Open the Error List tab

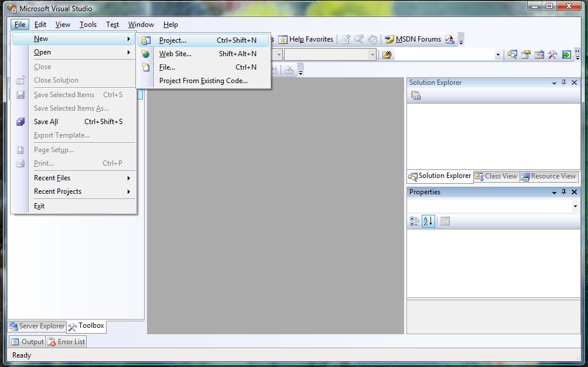pos(66,342)
